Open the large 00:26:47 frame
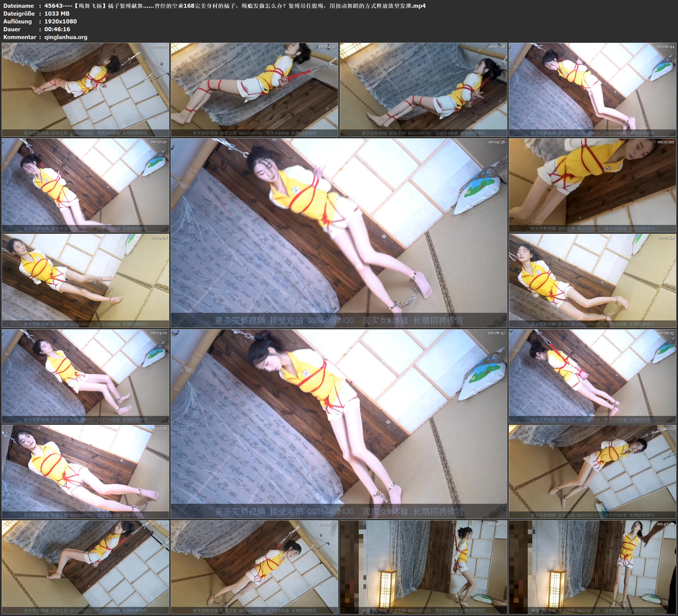Image resolution: width=678 pixels, height=616 pixels. (x=339, y=424)
